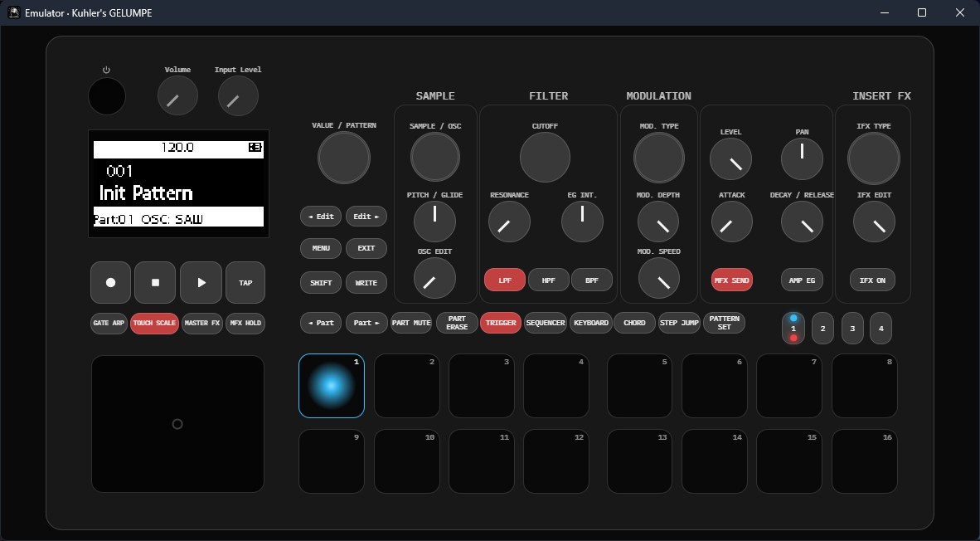
Task: Switch to STEP JUMP mode
Action: click(679, 323)
